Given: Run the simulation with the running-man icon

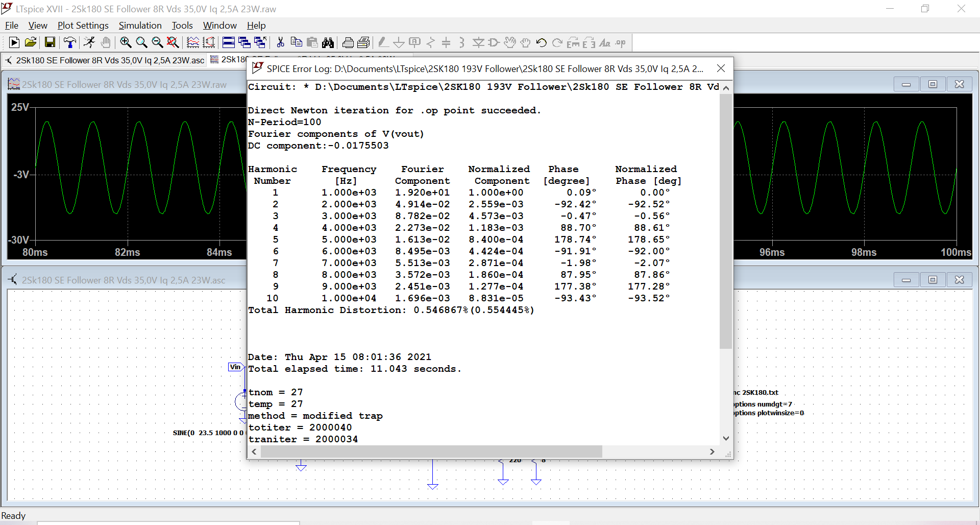Looking at the screenshot, I should 89,43.
